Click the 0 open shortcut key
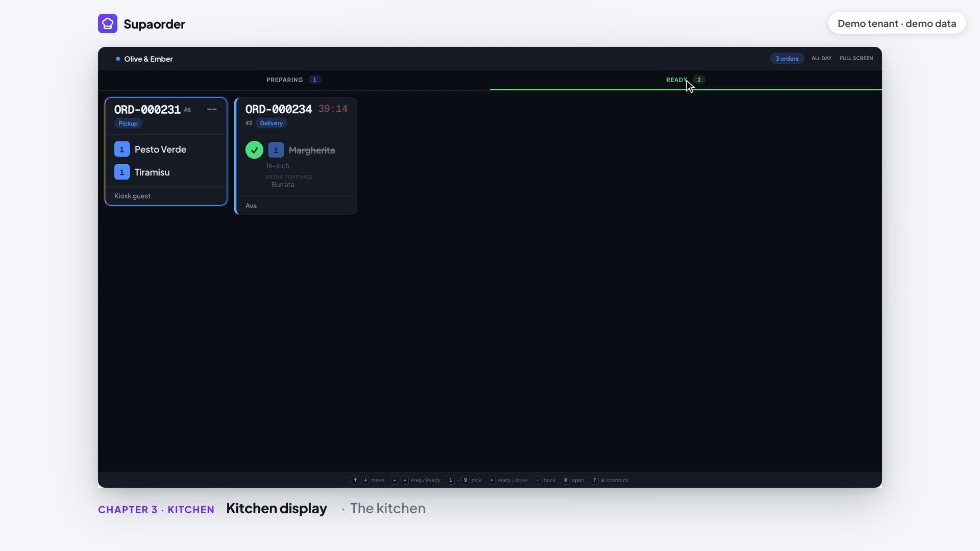980x551 pixels. click(x=566, y=480)
